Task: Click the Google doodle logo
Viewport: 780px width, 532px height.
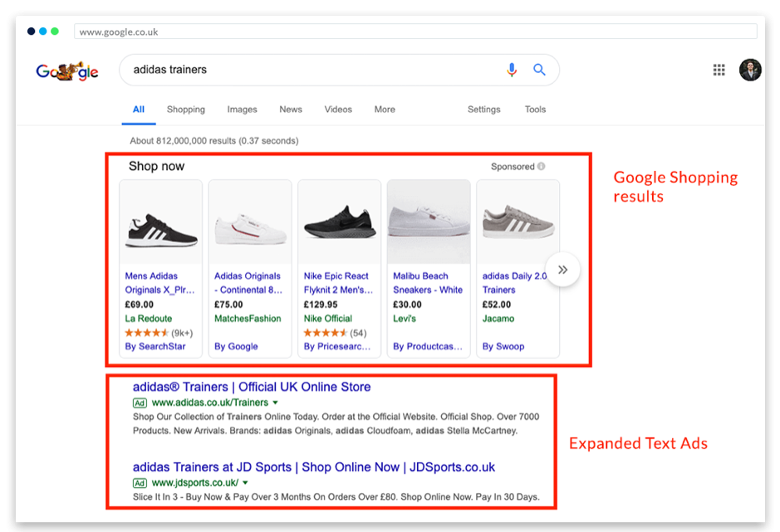Action: click(x=67, y=71)
